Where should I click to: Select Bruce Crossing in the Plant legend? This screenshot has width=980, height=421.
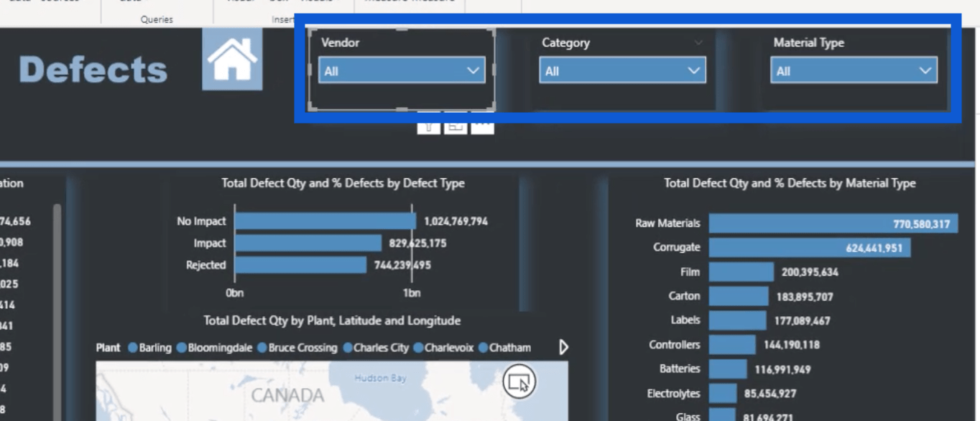(x=297, y=348)
